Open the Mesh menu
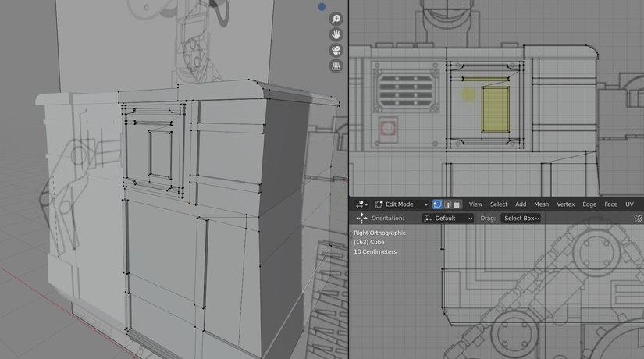The width and height of the screenshot is (644, 359). (x=541, y=204)
